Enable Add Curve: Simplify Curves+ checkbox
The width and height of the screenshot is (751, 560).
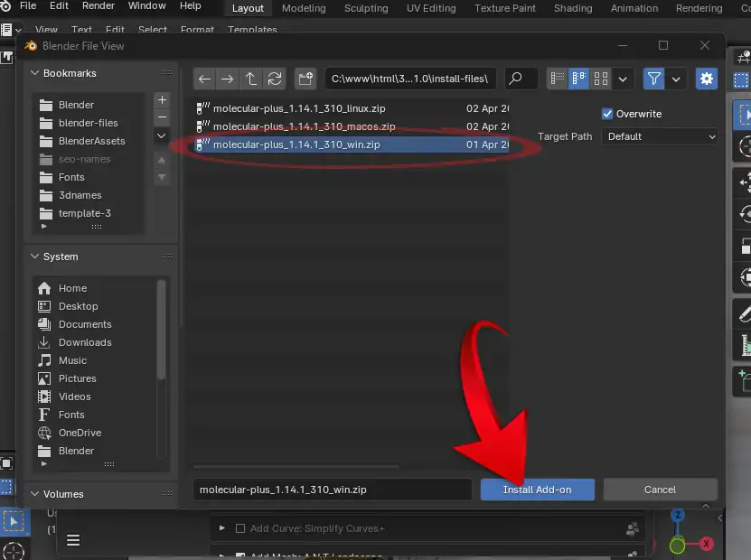240,528
